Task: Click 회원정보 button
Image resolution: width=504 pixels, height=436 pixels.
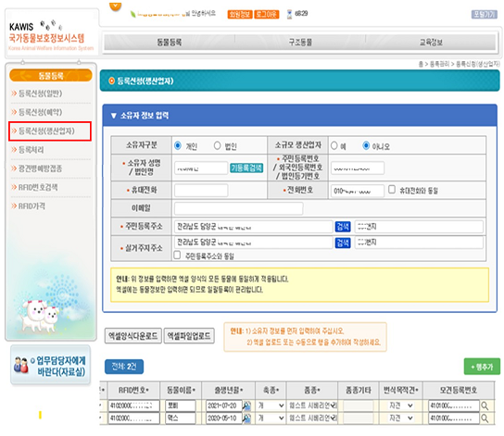Action: (240, 14)
